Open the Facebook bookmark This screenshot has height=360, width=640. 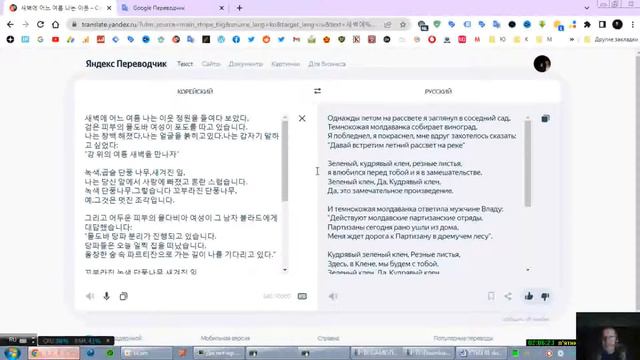tap(236, 40)
